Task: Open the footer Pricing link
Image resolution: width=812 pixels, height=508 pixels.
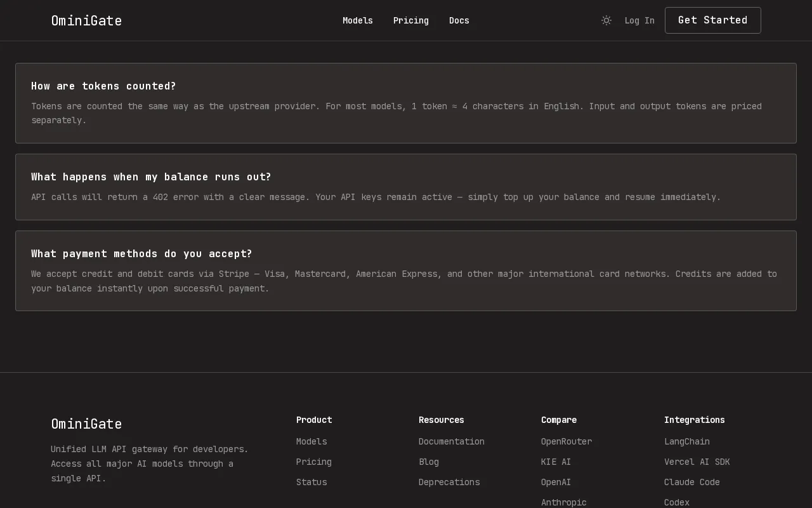Action: (314, 462)
